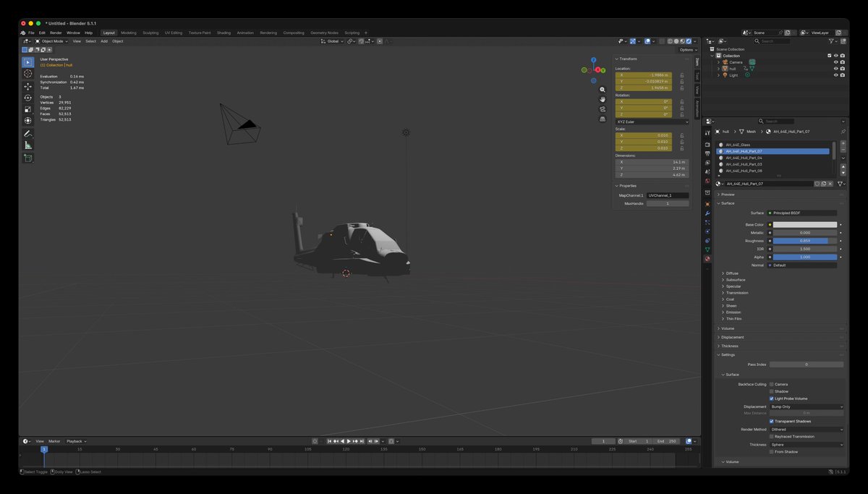Choose the Move tool
The image size is (868, 494).
coord(28,87)
